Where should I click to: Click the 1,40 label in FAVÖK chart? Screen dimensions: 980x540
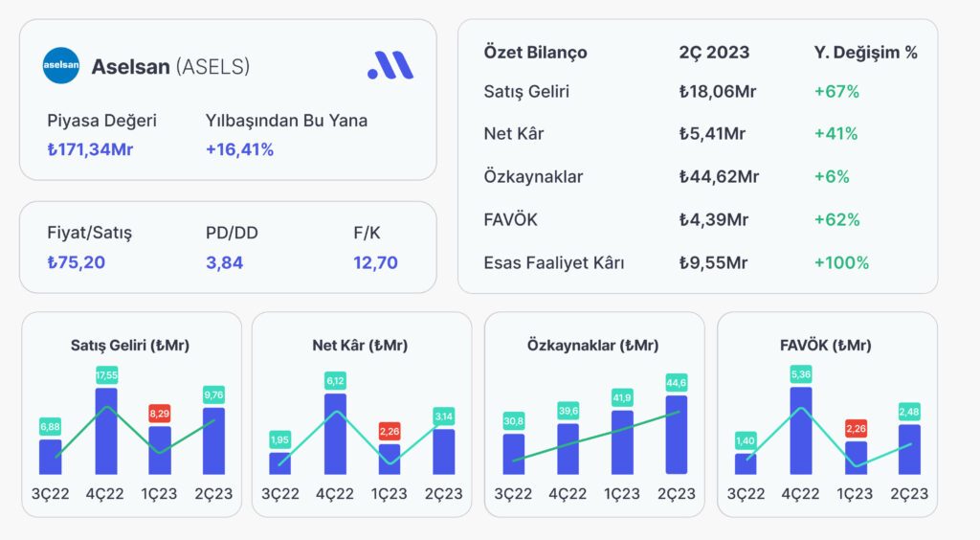tap(746, 441)
